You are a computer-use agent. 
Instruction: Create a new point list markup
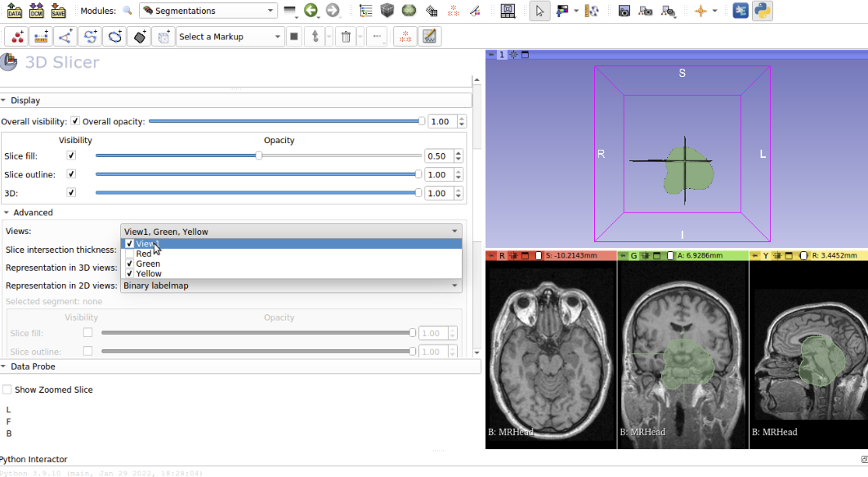[x=17, y=37]
